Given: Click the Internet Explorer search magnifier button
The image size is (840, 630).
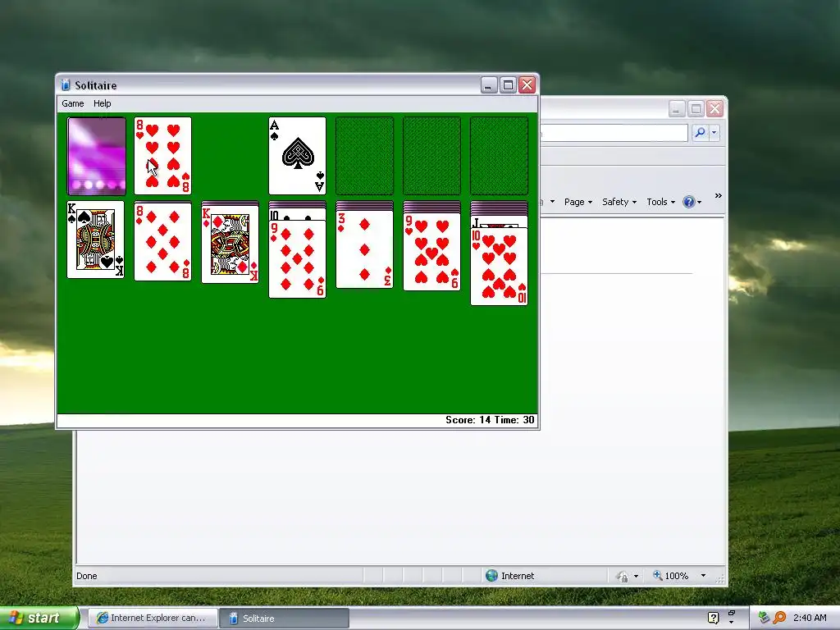Looking at the screenshot, I should [x=700, y=132].
